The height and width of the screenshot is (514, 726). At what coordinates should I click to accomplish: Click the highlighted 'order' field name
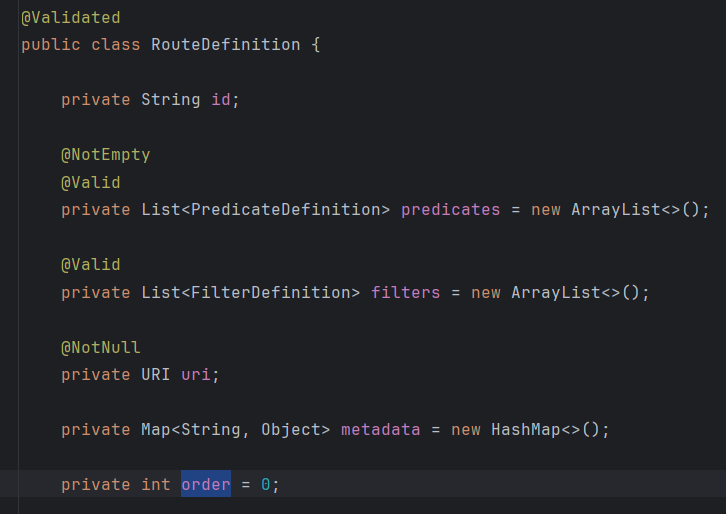tap(206, 484)
